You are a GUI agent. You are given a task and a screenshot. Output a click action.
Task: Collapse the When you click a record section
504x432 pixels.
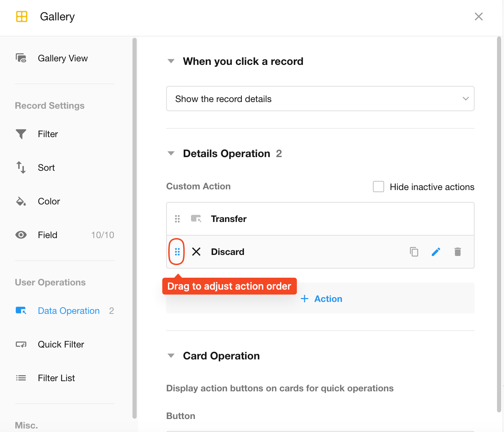coord(171,61)
